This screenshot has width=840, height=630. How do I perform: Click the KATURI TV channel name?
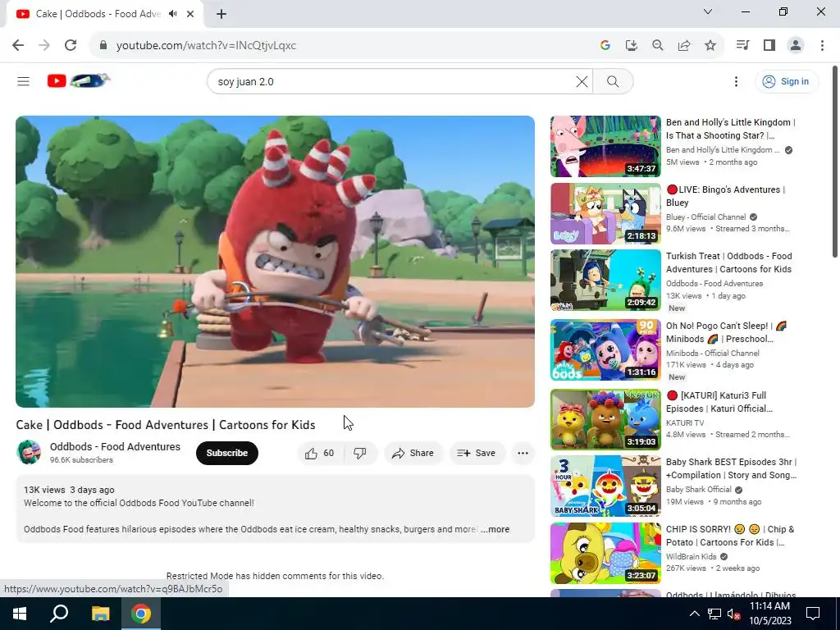point(685,422)
